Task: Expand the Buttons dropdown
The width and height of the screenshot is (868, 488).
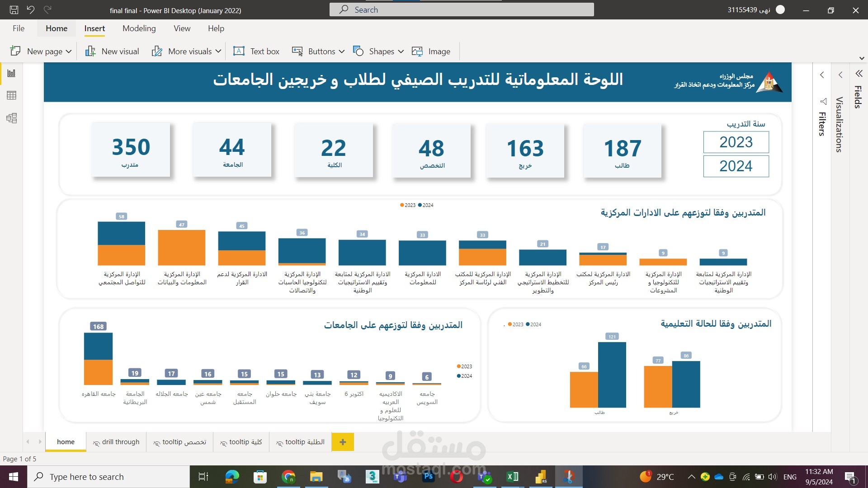Action: click(342, 52)
